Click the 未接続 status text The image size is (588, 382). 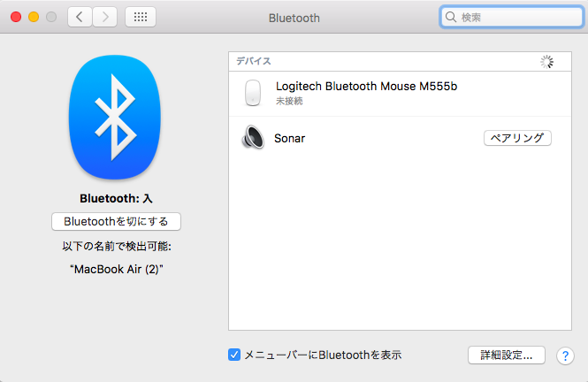289,101
